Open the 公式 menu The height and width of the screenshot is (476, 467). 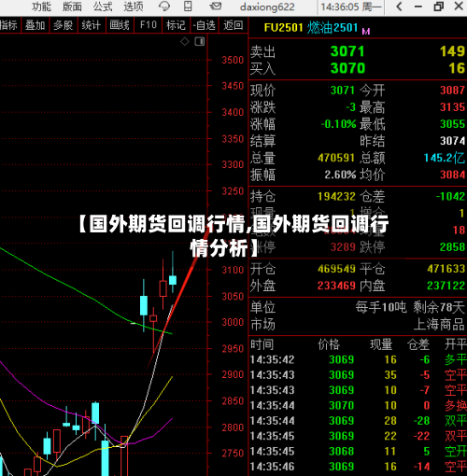coord(103,7)
